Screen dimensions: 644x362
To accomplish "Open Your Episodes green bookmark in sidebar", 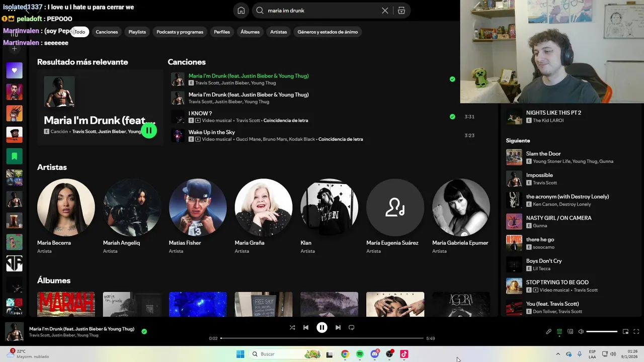I will point(14,156).
